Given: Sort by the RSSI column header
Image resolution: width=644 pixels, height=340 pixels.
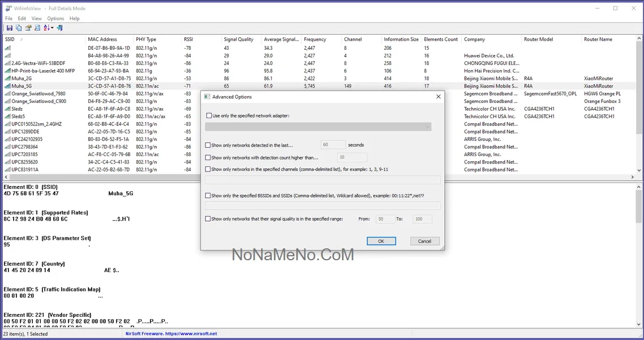Looking at the screenshot, I should pos(201,40).
